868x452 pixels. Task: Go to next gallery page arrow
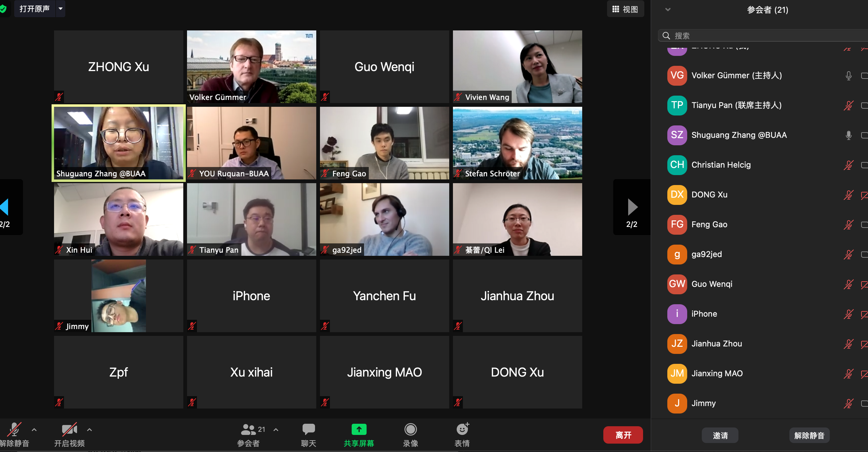(632, 207)
